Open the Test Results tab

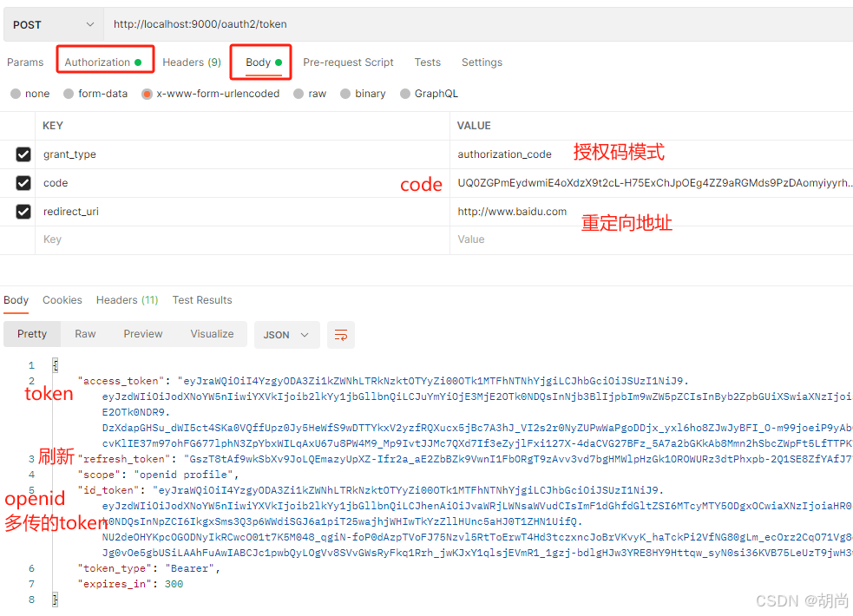pos(202,300)
